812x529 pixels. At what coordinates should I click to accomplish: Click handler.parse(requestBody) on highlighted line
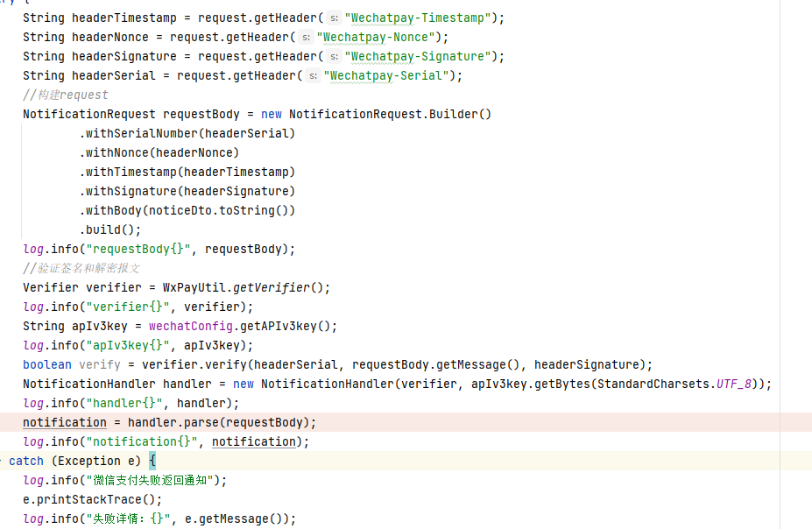[218, 422]
